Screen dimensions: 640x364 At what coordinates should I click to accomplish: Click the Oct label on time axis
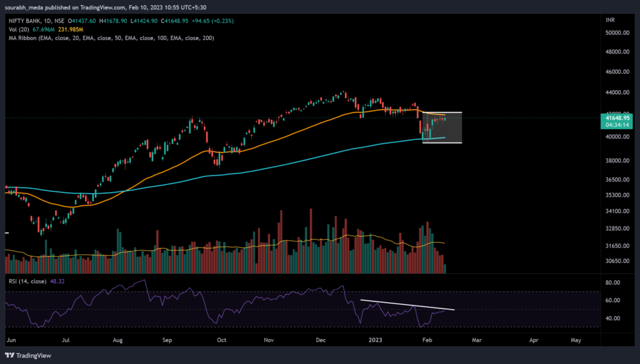222,340
